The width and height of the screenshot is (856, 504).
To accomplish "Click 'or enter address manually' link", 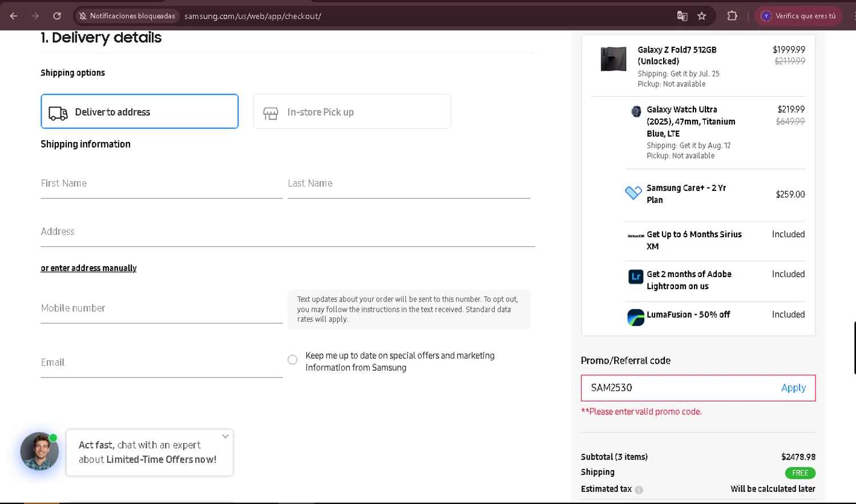I will [88, 268].
